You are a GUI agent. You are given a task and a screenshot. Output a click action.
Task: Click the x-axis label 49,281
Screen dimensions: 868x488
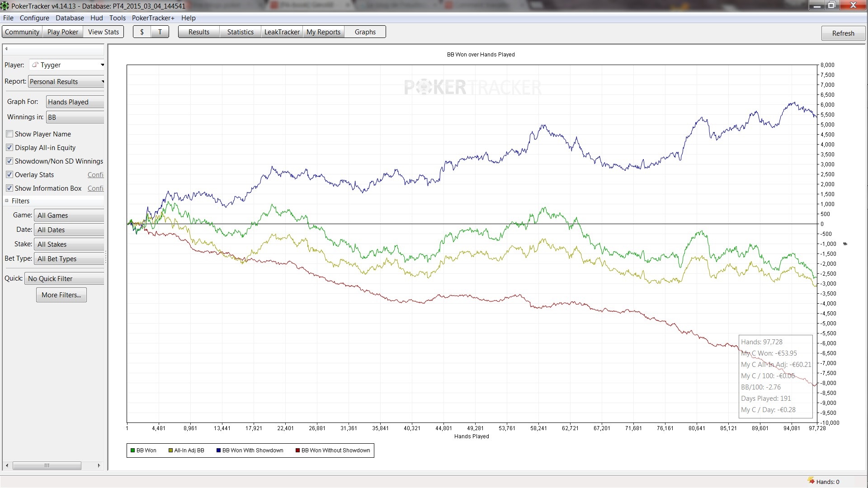[475, 428]
